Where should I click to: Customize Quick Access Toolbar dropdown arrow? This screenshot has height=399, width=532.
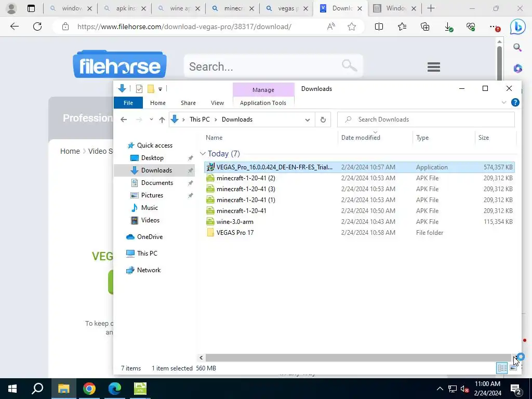(x=160, y=89)
